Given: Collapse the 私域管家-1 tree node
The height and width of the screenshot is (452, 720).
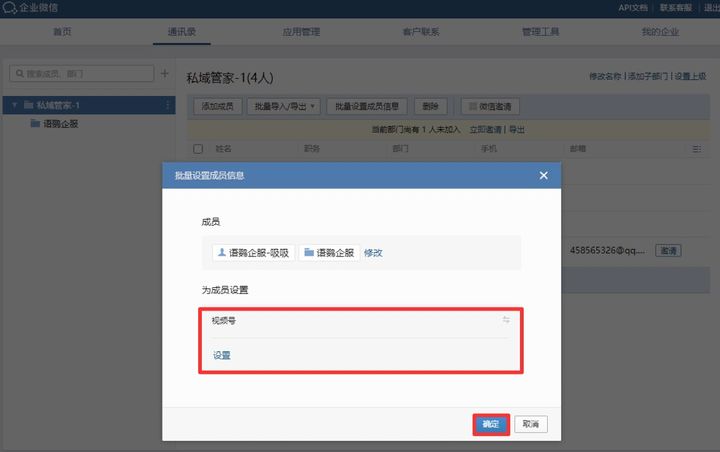Looking at the screenshot, I should pyautogui.click(x=15, y=105).
